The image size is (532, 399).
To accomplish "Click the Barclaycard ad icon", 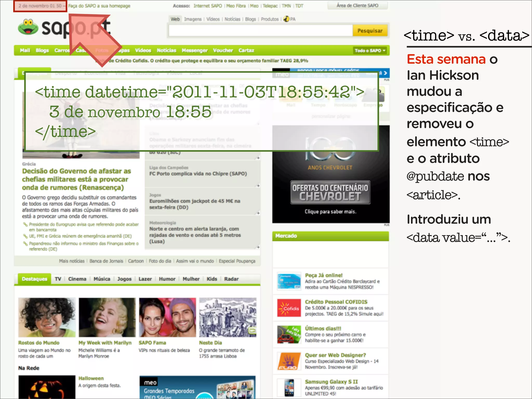I will 289,281.
